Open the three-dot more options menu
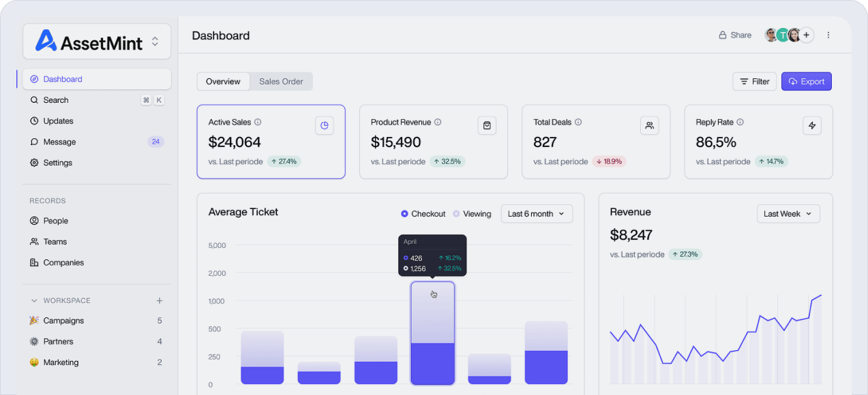This screenshot has height=395, width=868. click(828, 35)
